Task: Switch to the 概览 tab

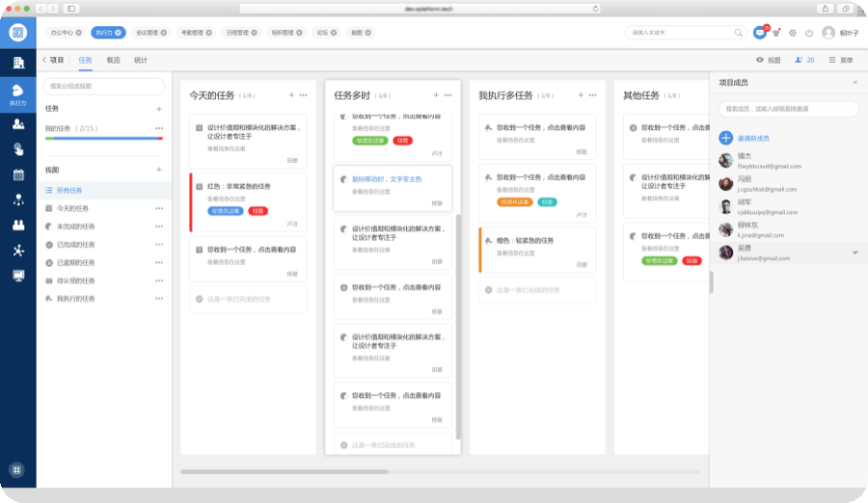Action: [x=114, y=60]
